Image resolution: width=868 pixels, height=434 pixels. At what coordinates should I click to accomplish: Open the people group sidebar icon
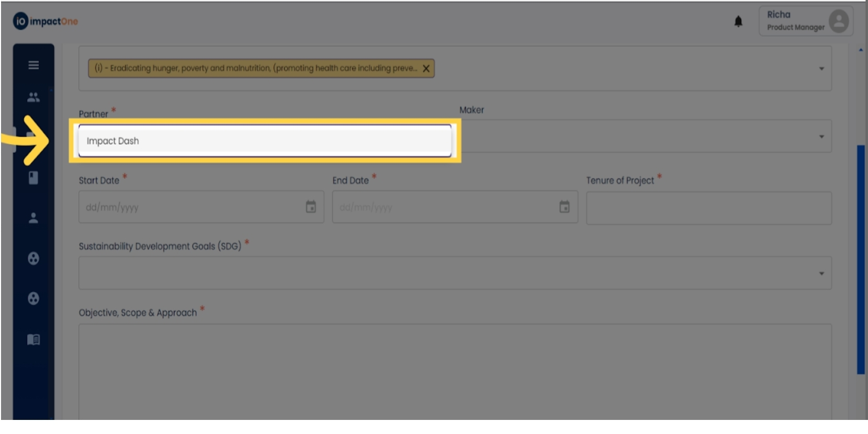[x=33, y=97]
